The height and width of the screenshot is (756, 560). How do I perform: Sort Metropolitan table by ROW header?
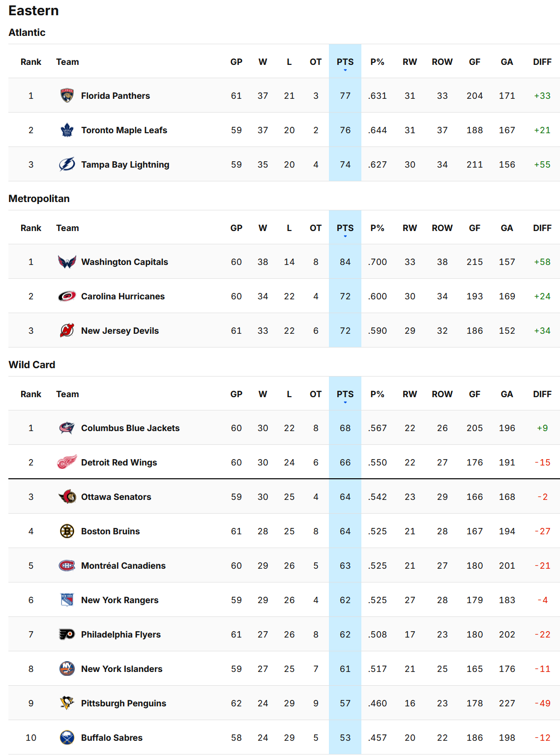click(x=442, y=228)
